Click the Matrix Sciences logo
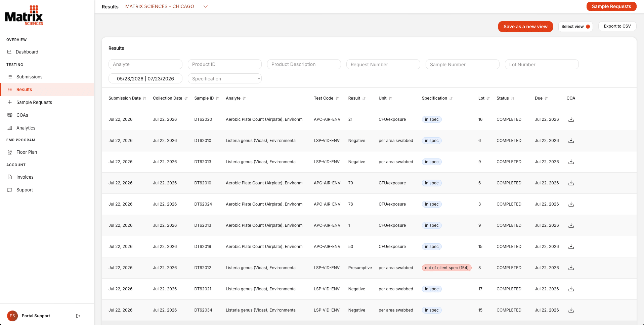Viewport: 644px width, 325px height. (24, 15)
